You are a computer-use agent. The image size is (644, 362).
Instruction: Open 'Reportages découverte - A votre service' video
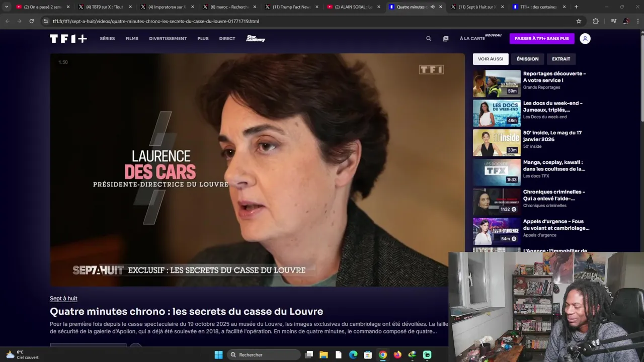(x=554, y=77)
